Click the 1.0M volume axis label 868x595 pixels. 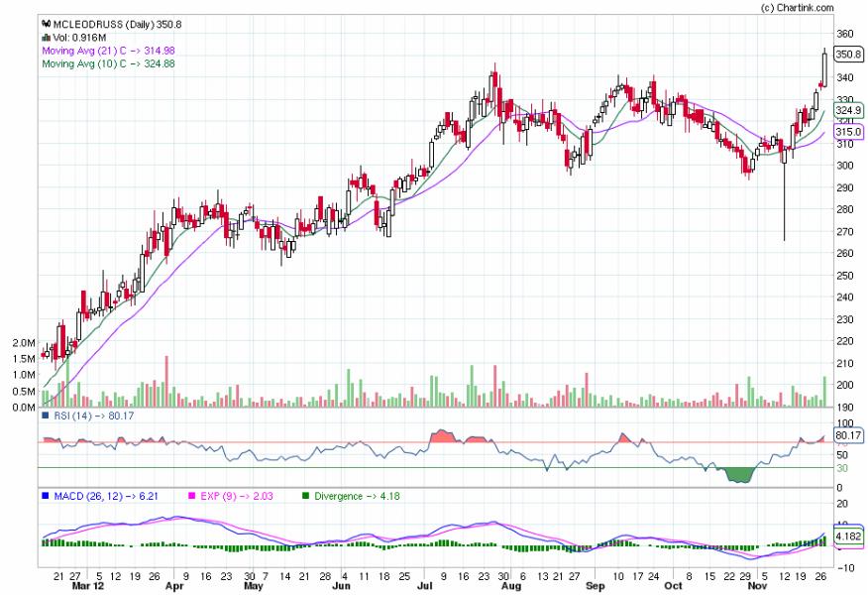click(x=24, y=375)
